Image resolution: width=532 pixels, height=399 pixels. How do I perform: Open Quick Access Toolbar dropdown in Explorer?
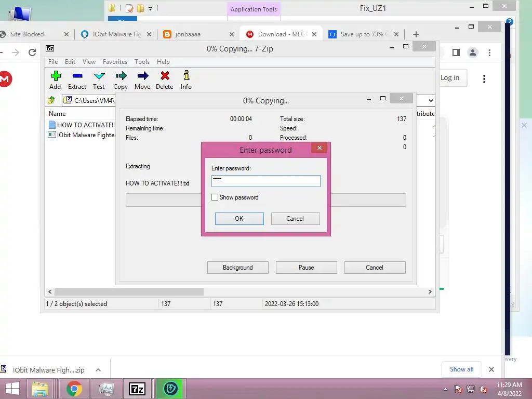150,8
